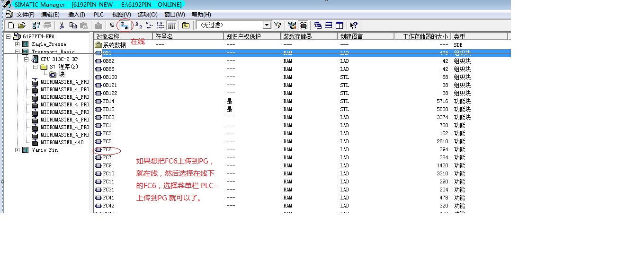Click the Paste toolbar icon
The height and width of the screenshot is (259, 644).
tap(84, 25)
